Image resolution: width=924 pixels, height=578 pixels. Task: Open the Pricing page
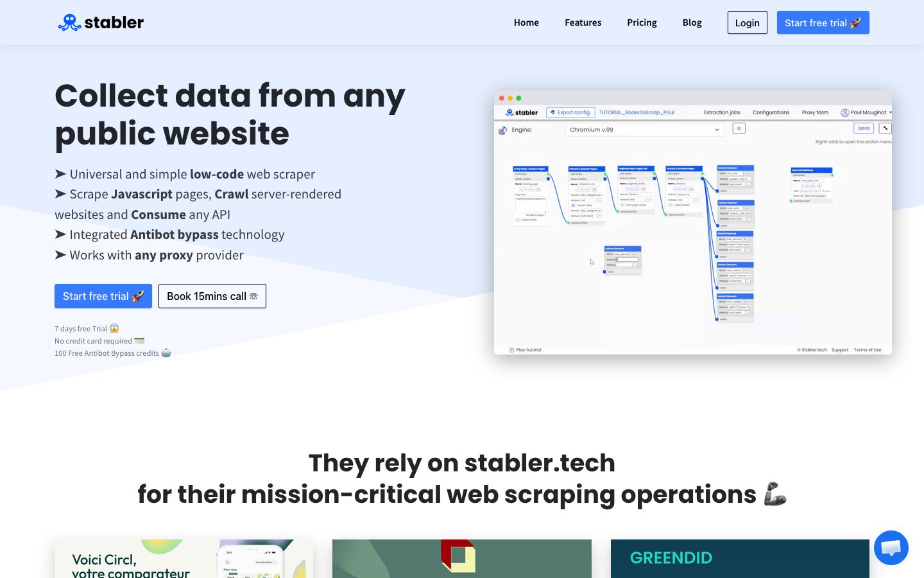pos(642,22)
